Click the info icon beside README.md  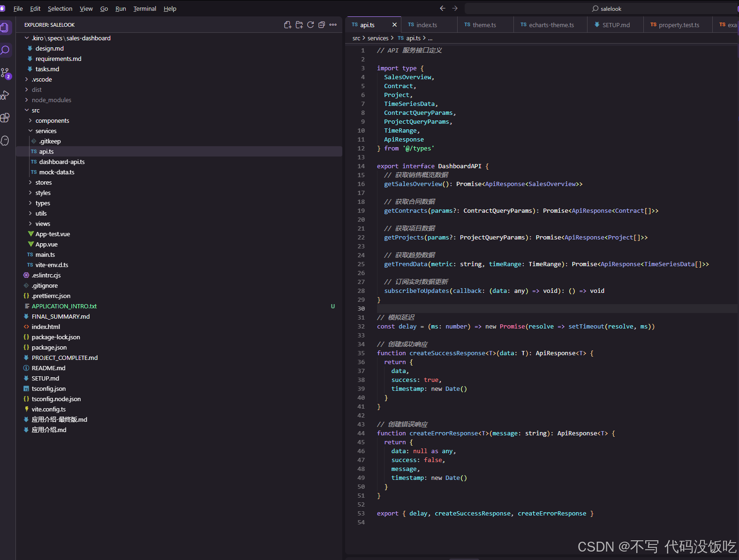point(26,368)
